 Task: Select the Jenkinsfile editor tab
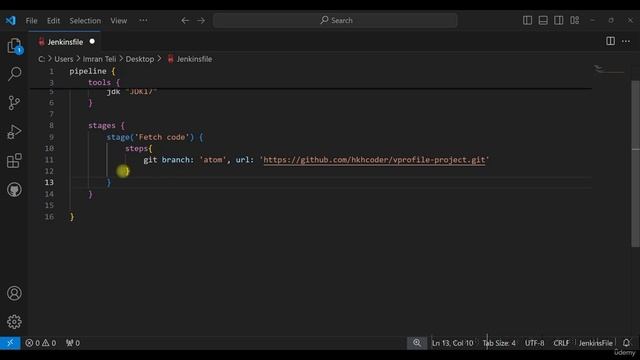(65, 42)
